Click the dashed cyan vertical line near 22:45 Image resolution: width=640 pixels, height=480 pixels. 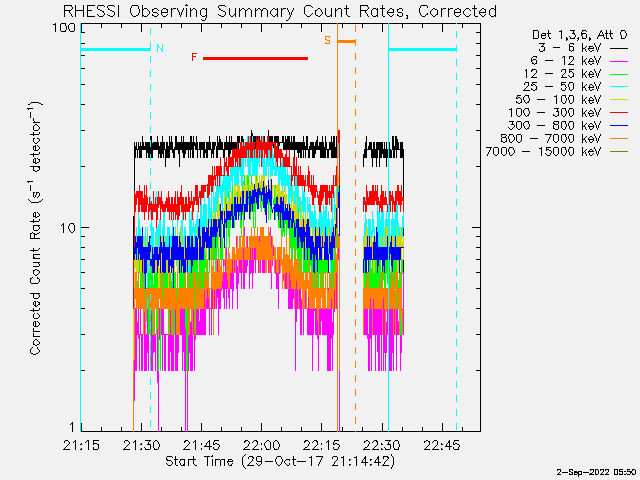tap(456, 227)
